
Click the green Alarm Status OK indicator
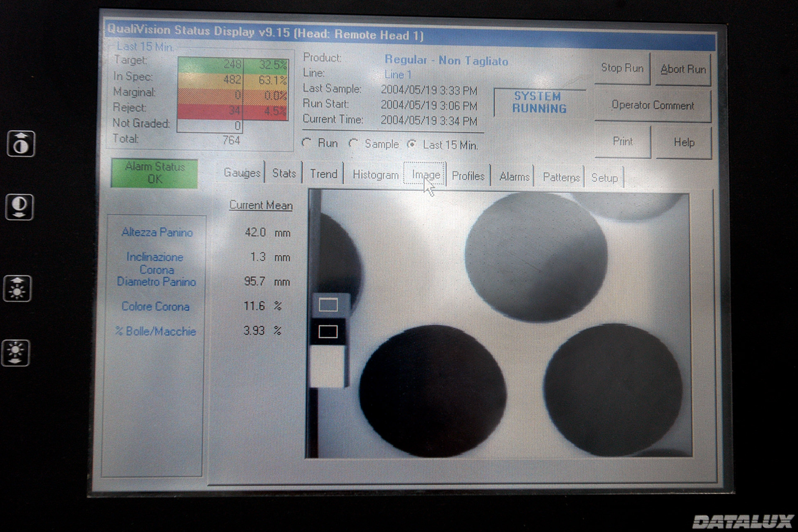pos(155,173)
